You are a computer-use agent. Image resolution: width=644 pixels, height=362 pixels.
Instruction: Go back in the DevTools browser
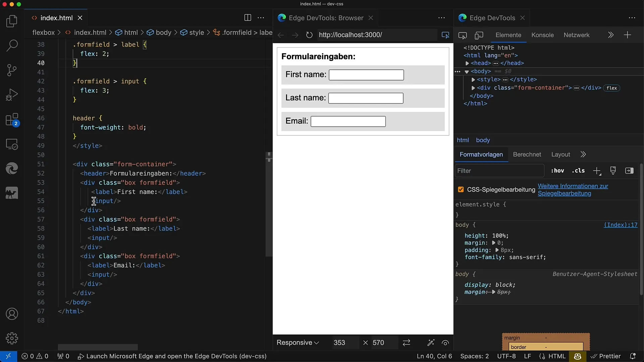click(281, 35)
